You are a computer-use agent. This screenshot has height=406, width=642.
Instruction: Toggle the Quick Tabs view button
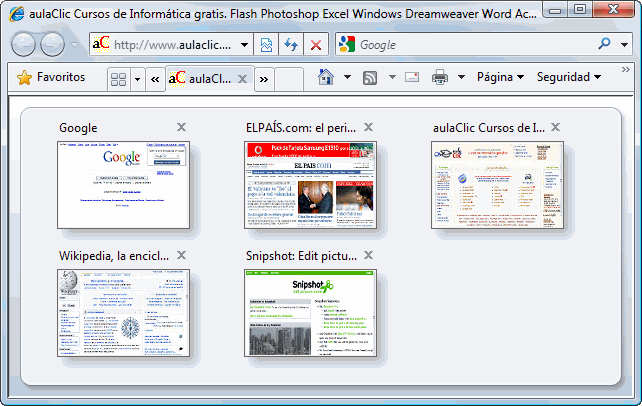[x=118, y=78]
